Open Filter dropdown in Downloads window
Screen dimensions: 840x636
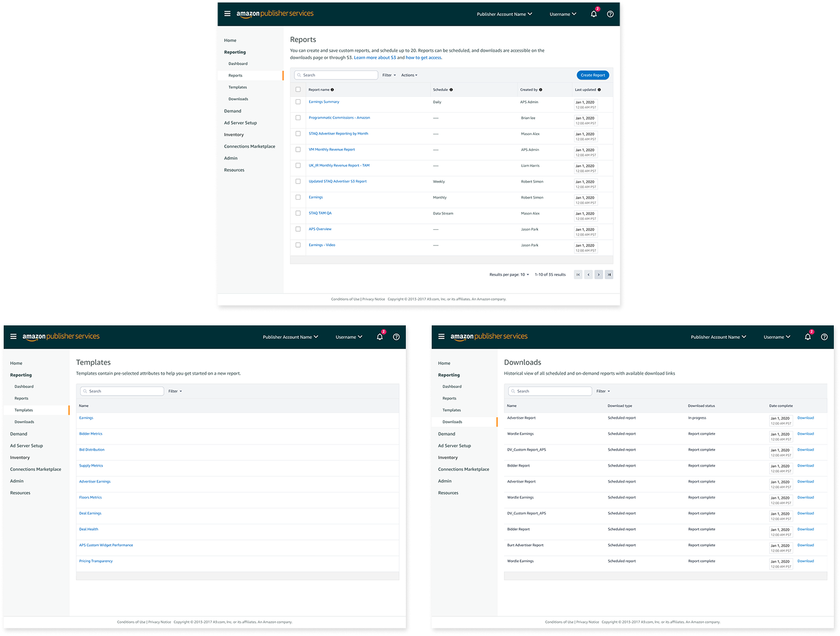(x=604, y=391)
